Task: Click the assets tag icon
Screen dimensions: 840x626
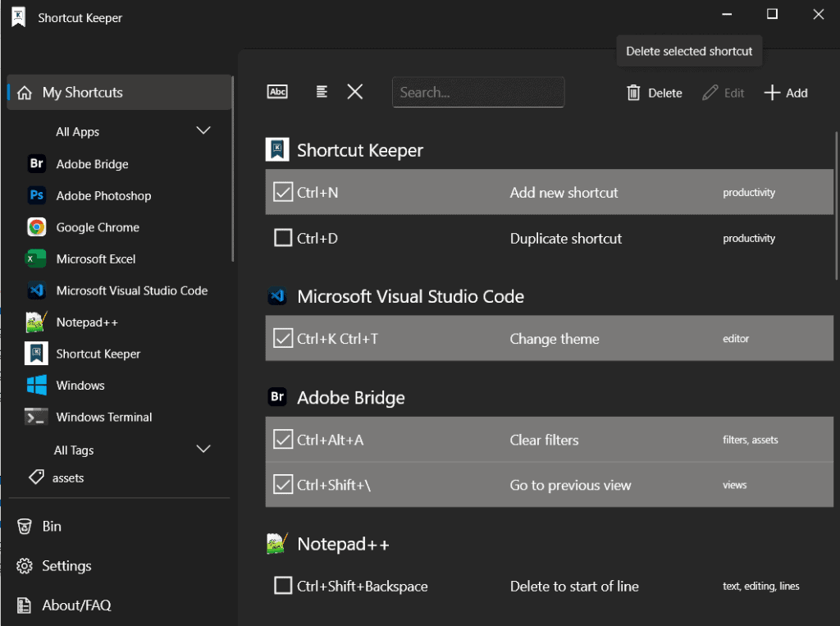Action: pyautogui.click(x=36, y=477)
